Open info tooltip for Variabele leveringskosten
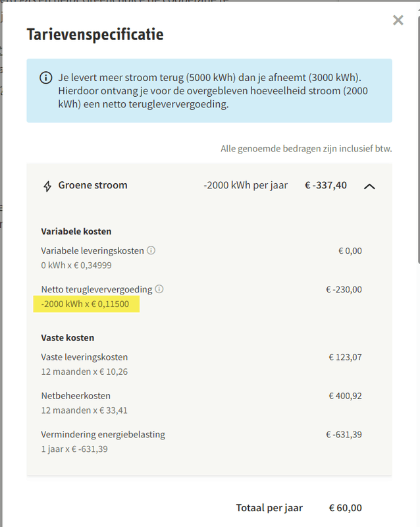 [x=151, y=251]
